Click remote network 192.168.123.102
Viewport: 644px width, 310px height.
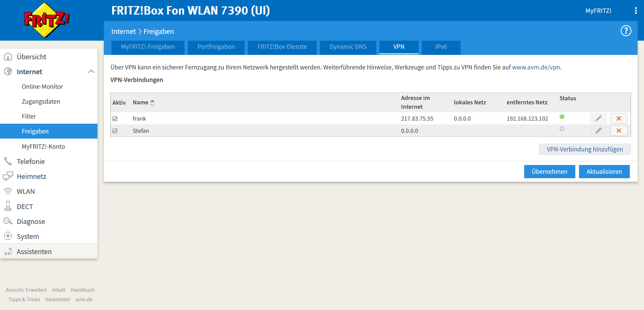[x=527, y=119]
